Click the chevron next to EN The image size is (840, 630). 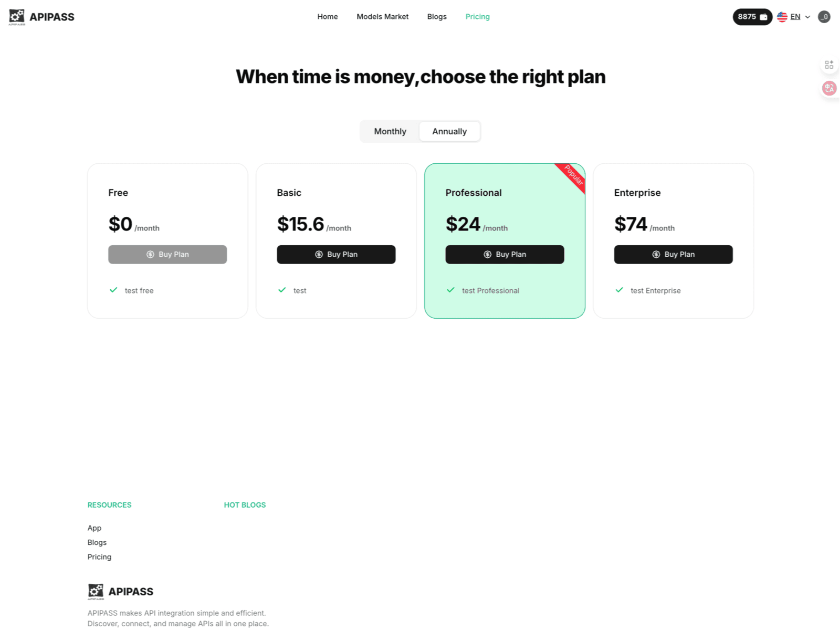coord(807,17)
